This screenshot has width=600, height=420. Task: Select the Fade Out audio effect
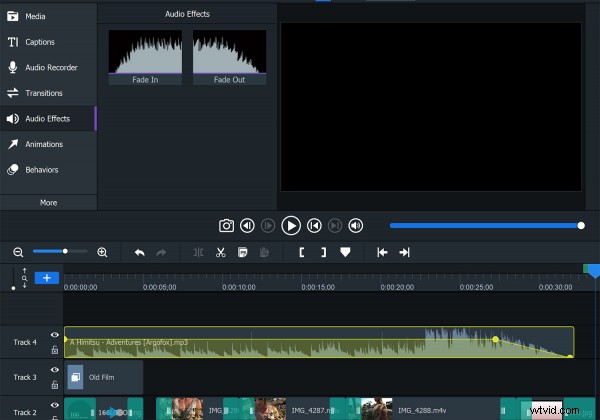point(230,57)
